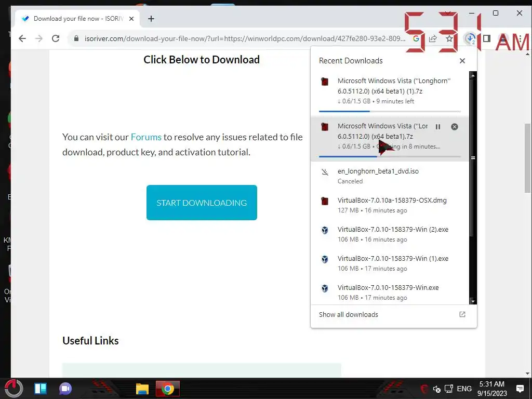Viewport: 532px width, 399px height.
Task: Reload the current page
Action: tap(56, 38)
